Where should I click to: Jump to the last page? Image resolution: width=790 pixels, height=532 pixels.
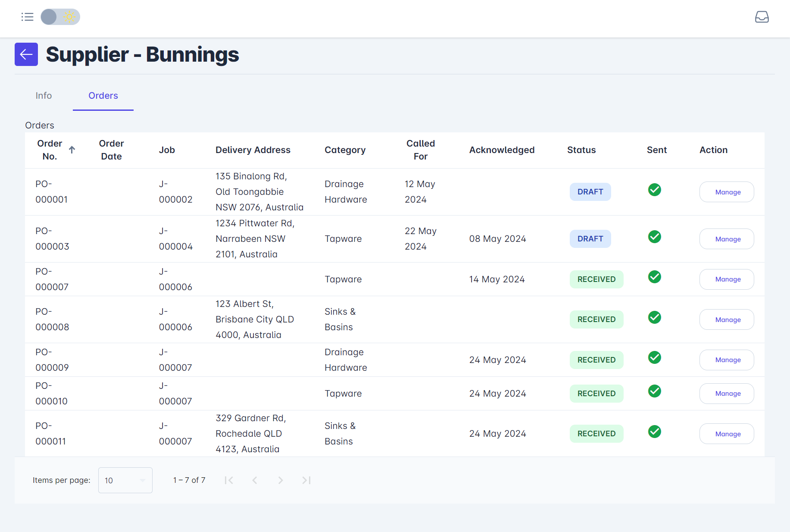(306, 480)
